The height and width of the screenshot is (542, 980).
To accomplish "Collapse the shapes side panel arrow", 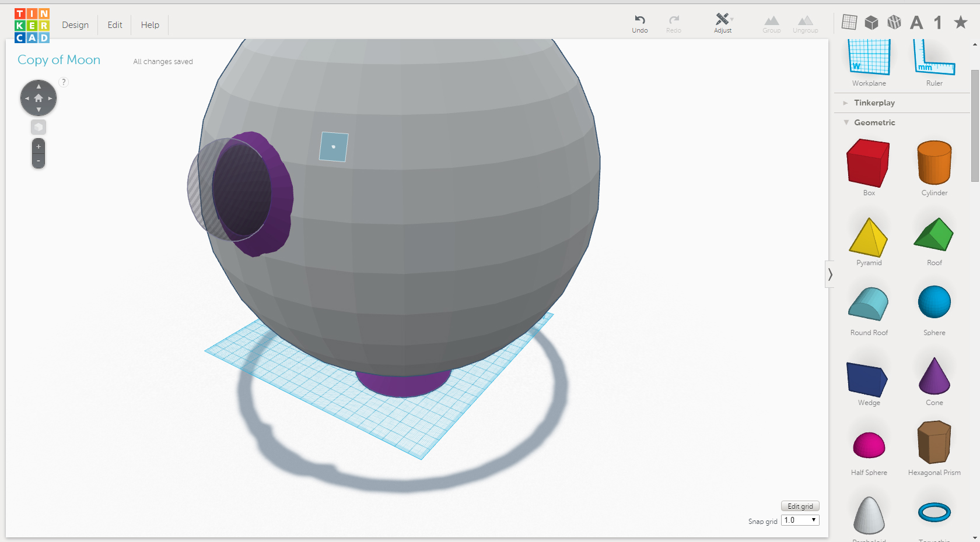I will tap(830, 274).
